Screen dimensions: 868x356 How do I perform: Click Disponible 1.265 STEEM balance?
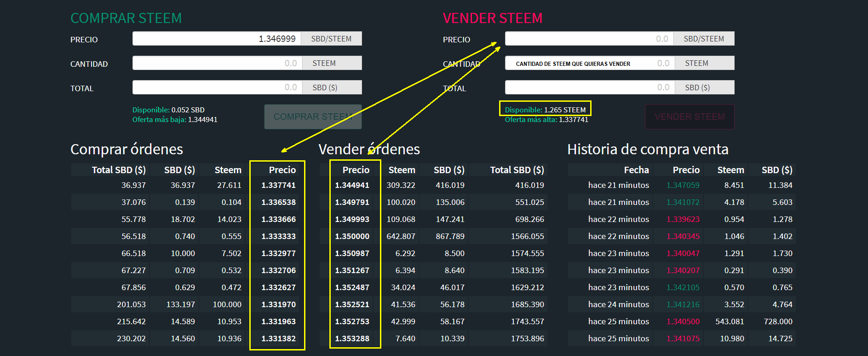click(545, 110)
